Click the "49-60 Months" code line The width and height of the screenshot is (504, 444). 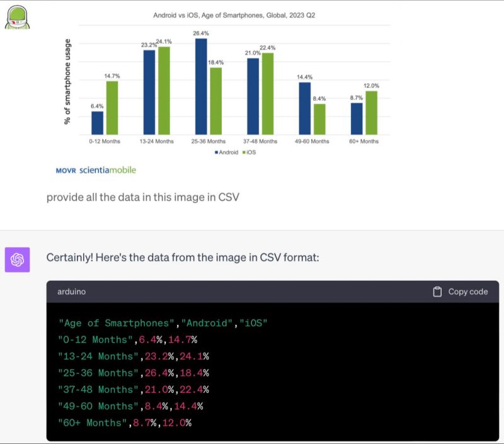(130, 406)
